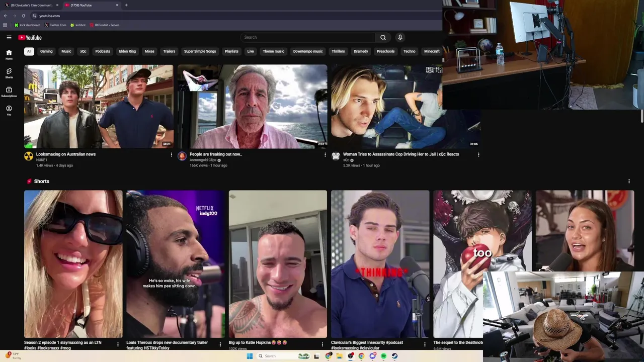Select the Theme music chip
The width and height of the screenshot is (644, 362).
point(273,51)
